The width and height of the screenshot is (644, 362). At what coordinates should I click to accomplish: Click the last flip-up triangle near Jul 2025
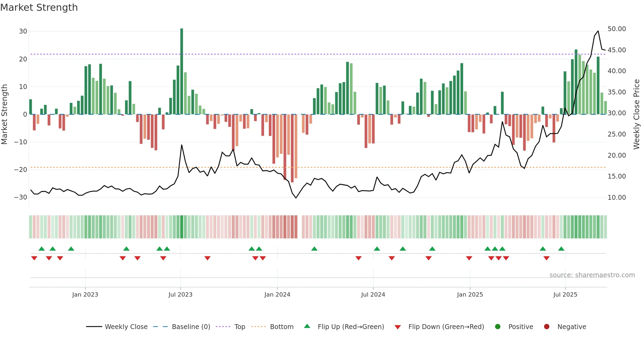(561, 249)
